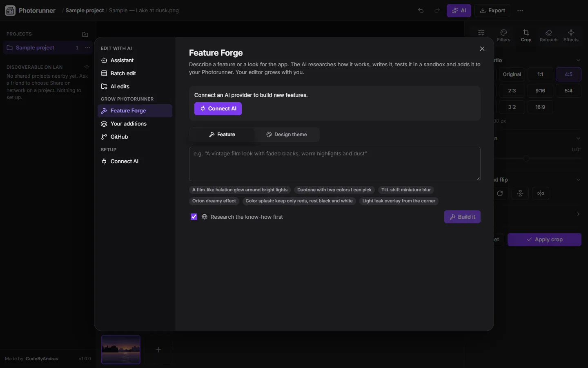Select the Lake at dusk thumbnail

(x=121, y=350)
